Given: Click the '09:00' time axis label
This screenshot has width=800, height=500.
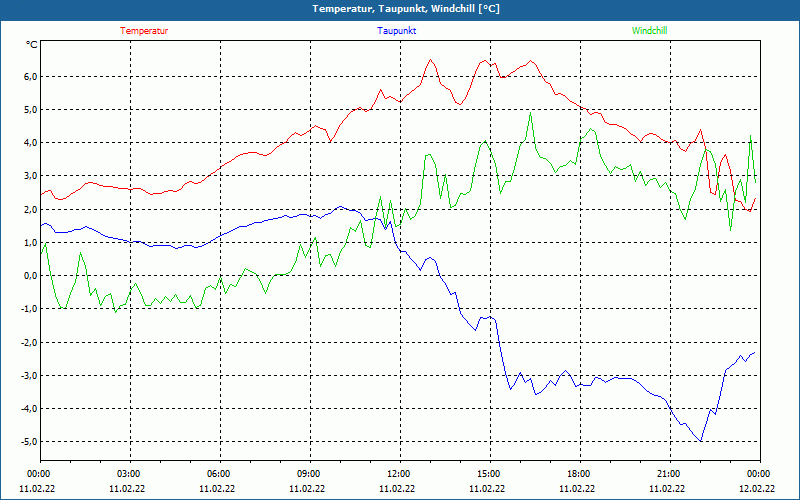Looking at the screenshot, I should tap(307, 474).
